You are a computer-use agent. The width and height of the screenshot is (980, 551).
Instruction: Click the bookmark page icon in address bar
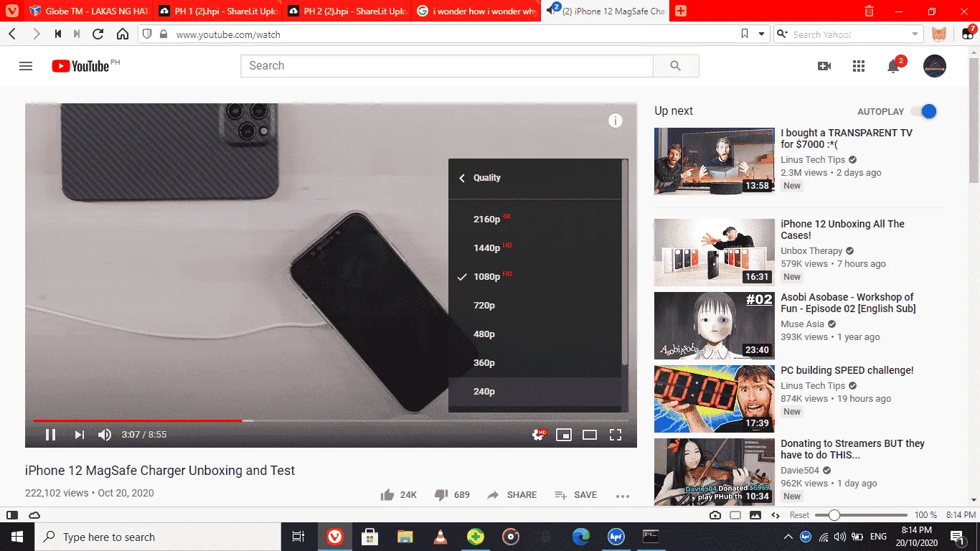click(745, 34)
